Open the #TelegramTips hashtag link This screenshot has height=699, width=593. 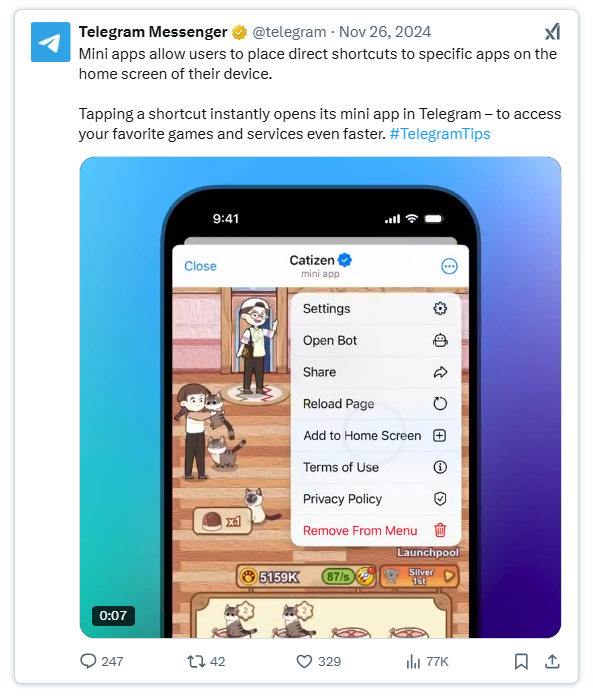pos(440,134)
